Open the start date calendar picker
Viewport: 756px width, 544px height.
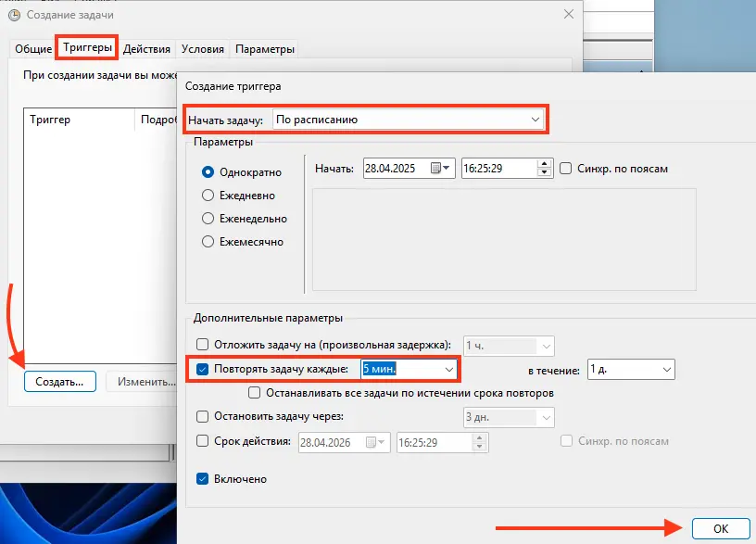pyautogui.click(x=440, y=169)
